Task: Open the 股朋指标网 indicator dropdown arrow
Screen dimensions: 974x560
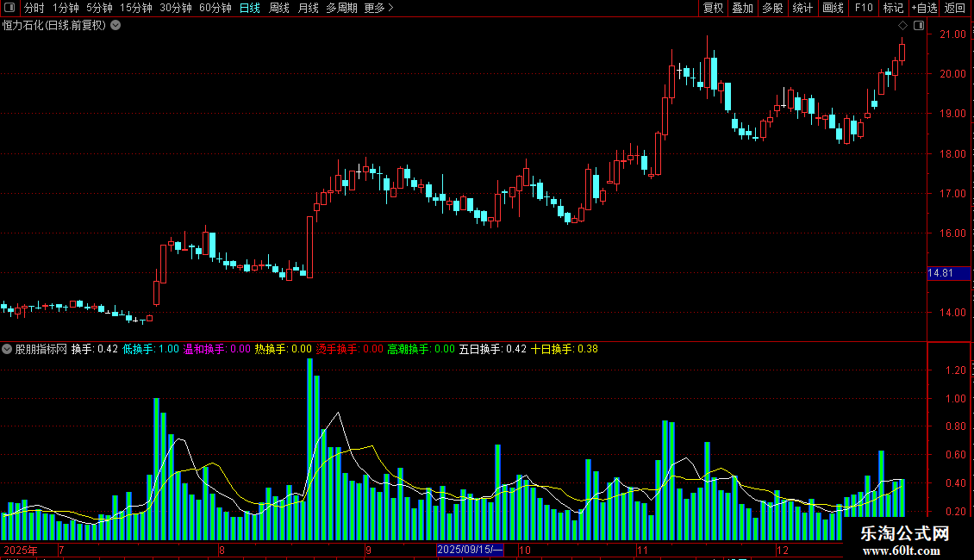Action: (7, 349)
